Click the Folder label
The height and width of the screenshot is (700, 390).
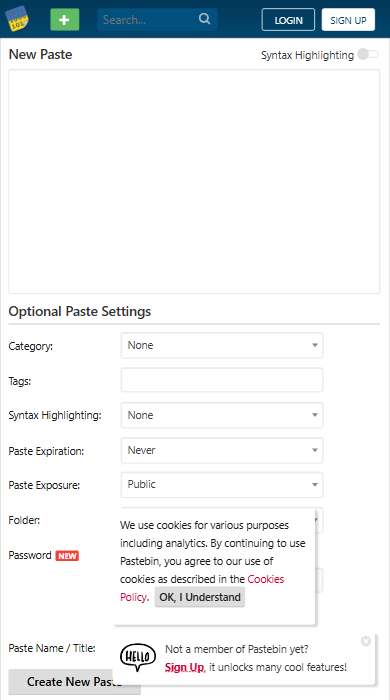24,520
